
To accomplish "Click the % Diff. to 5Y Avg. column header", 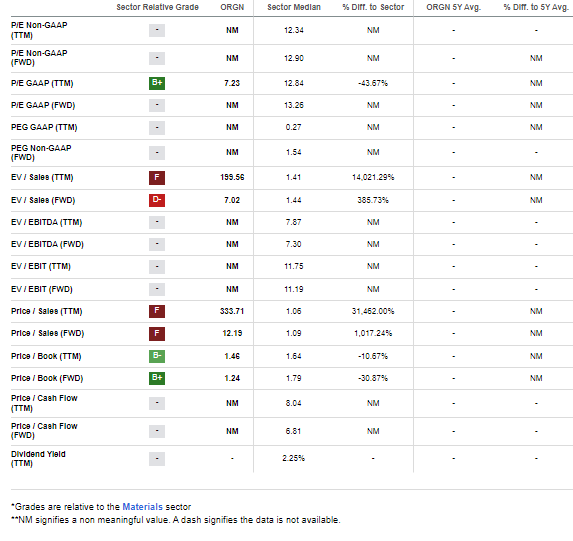I will (536, 7).
